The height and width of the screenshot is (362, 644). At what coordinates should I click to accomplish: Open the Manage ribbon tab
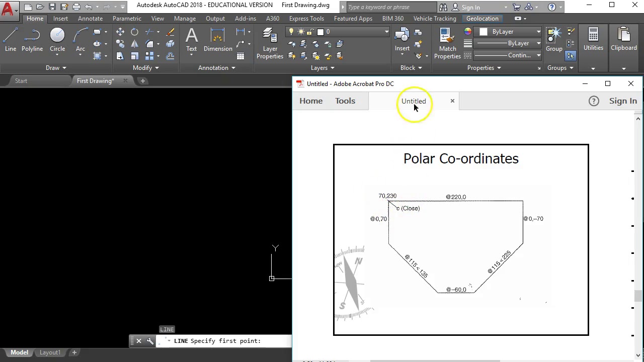point(185,19)
